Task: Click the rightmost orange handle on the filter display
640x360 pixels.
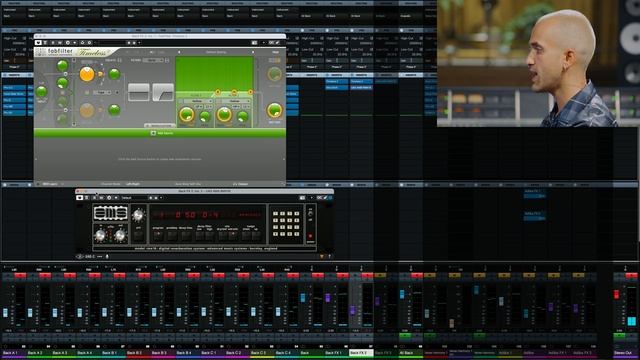Action: [250, 92]
